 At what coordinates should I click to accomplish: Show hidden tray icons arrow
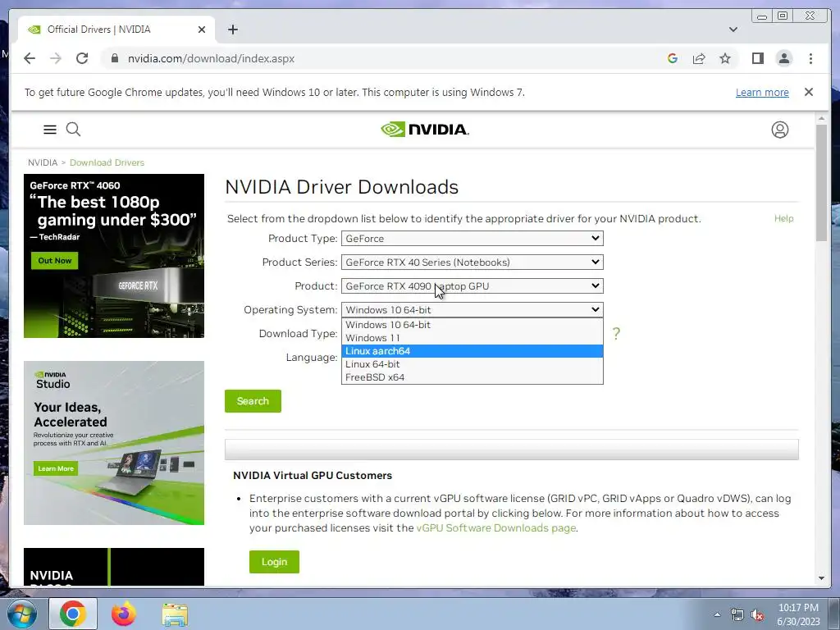(717, 614)
